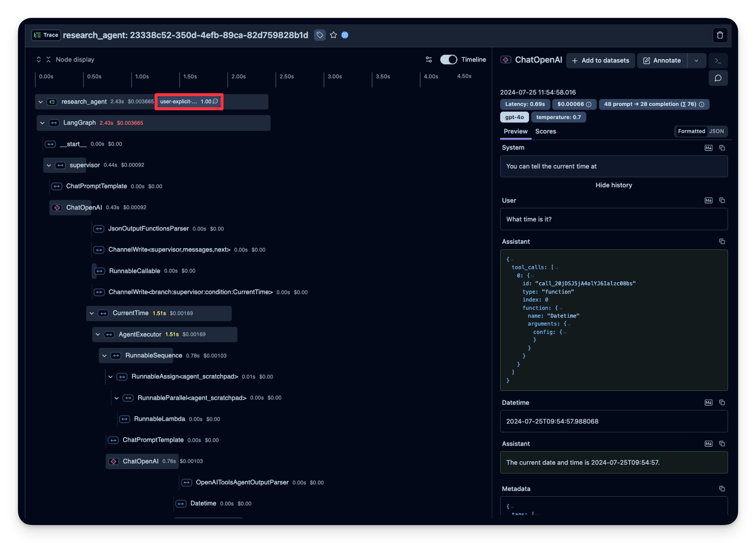
Task: Toggle the Timeline switch
Action: point(448,60)
